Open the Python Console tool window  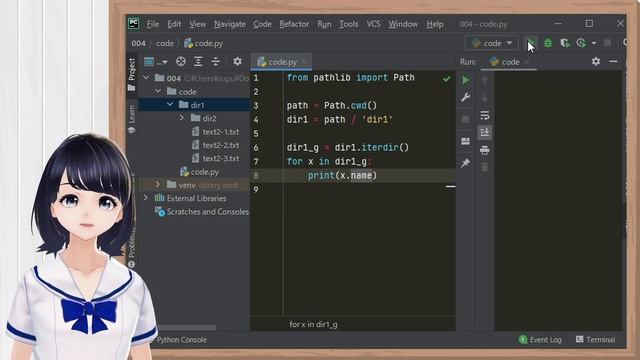181,340
